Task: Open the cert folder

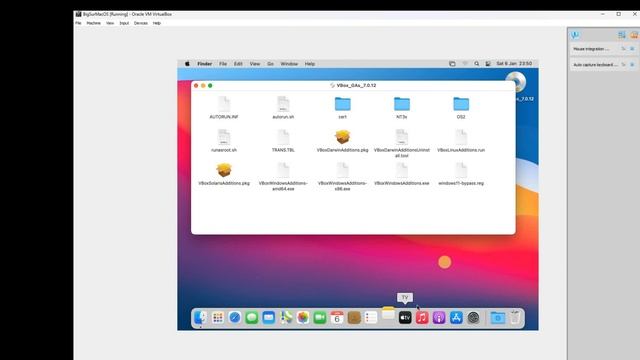Action: click(342, 104)
